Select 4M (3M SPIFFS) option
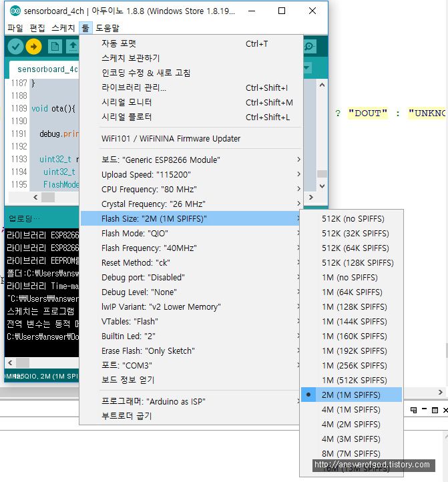The width and height of the screenshot is (448, 482). [351, 439]
